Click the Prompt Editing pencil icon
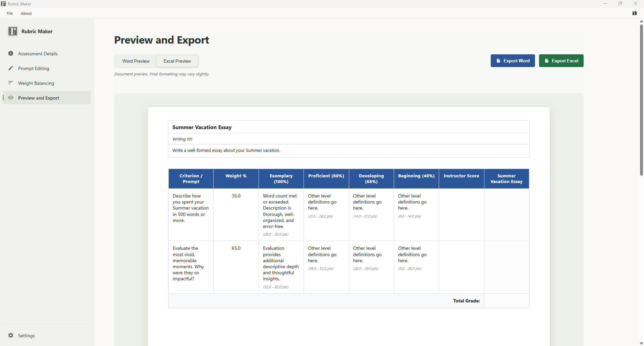 point(11,68)
